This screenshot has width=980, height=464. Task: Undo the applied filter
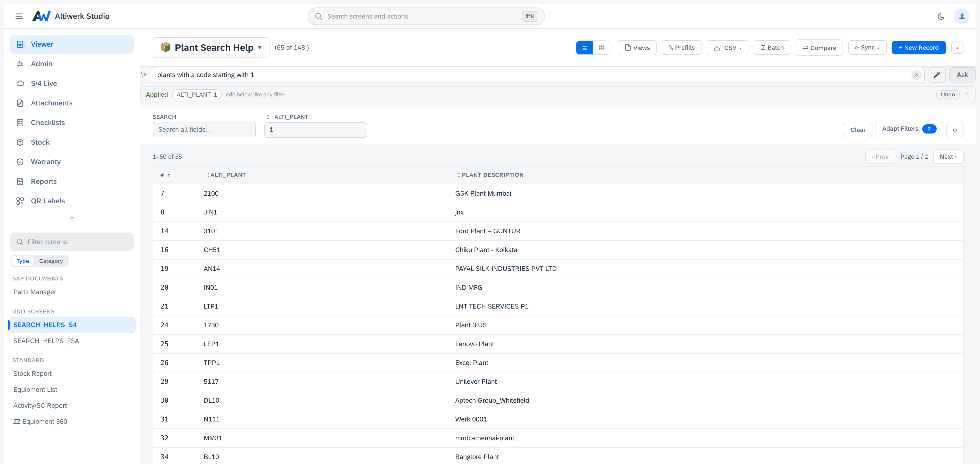coord(948,95)
